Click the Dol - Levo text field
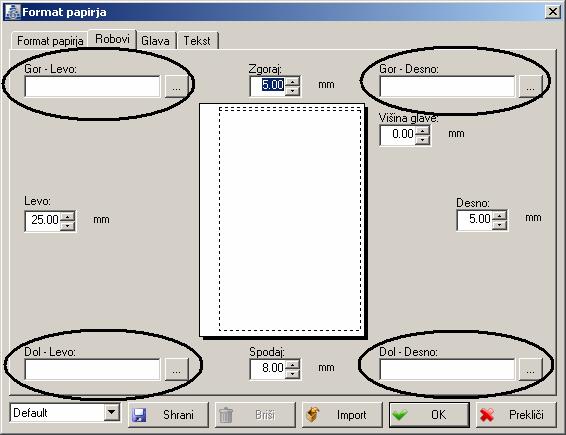The image size is (566, 435). tap(92, 369)
